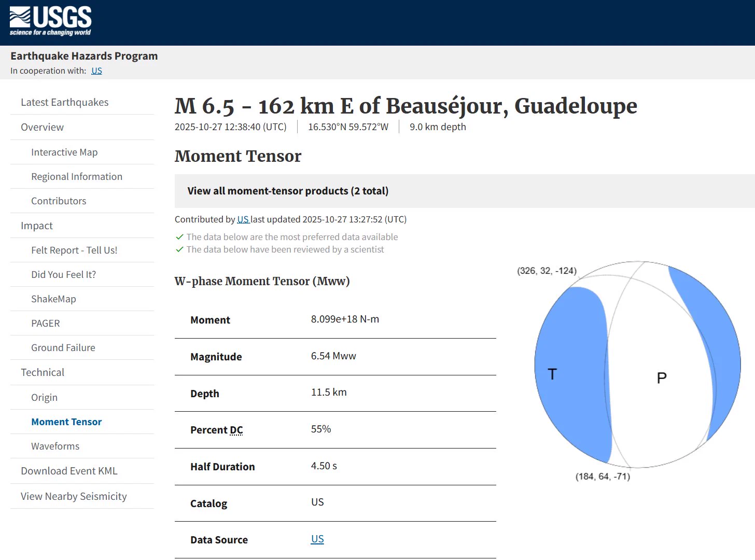This screenshot has height=560, width=755.
Task: Click the USGS logo
Action: [50, 21]
